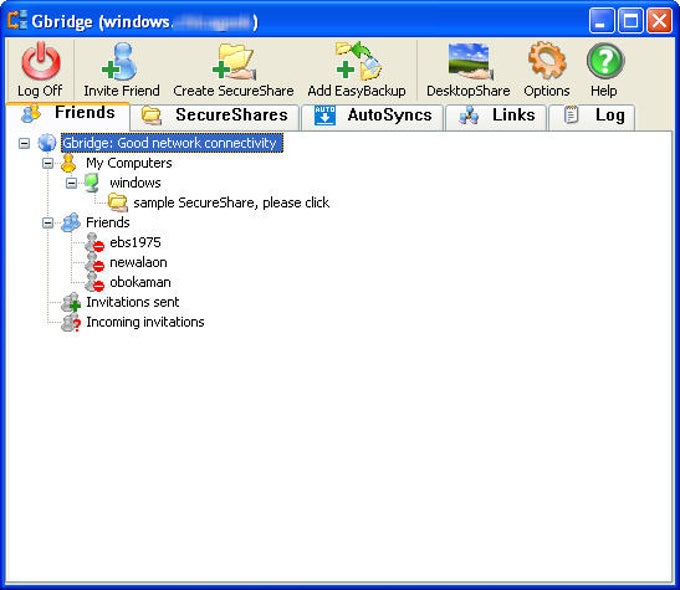Select the 'windows' computer entry
This screenshot has width=680, height=590.
[x=135, y=183]
